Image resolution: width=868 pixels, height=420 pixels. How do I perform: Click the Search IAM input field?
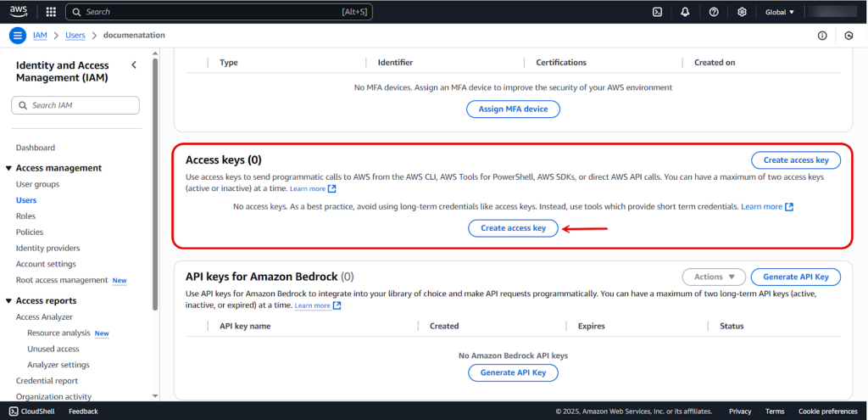(76, 104)
